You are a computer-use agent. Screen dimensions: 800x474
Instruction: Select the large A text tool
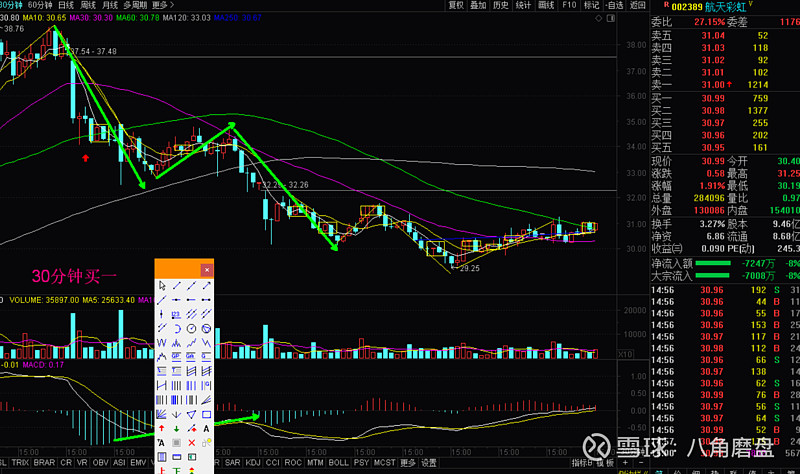pyautogui.click(x=206, y=429)
